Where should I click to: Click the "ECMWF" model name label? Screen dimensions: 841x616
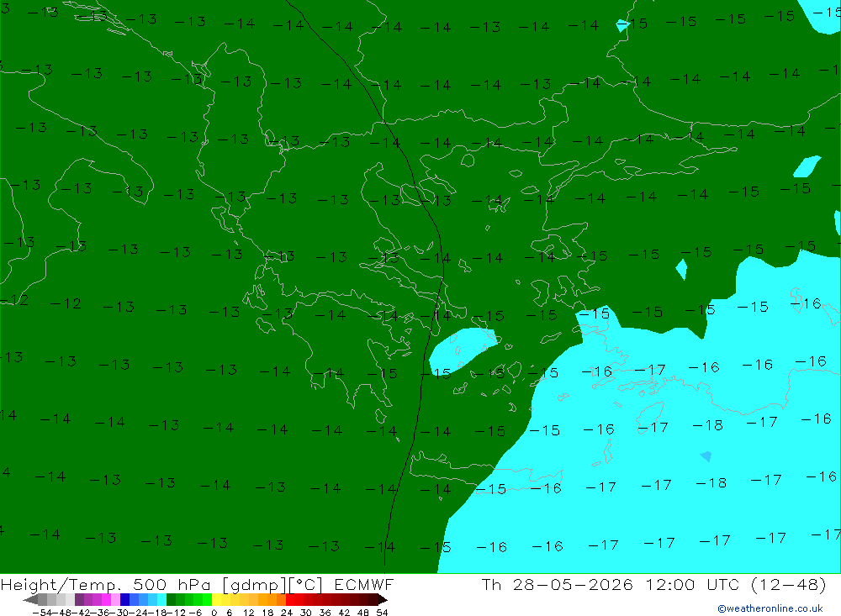click(x=364, y=585)
